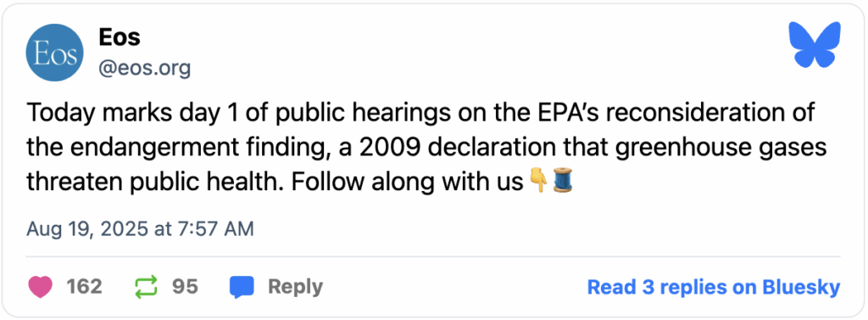The image size is (868, 320).
Task: Open the @eos.org handle
Action: [144, 69]
